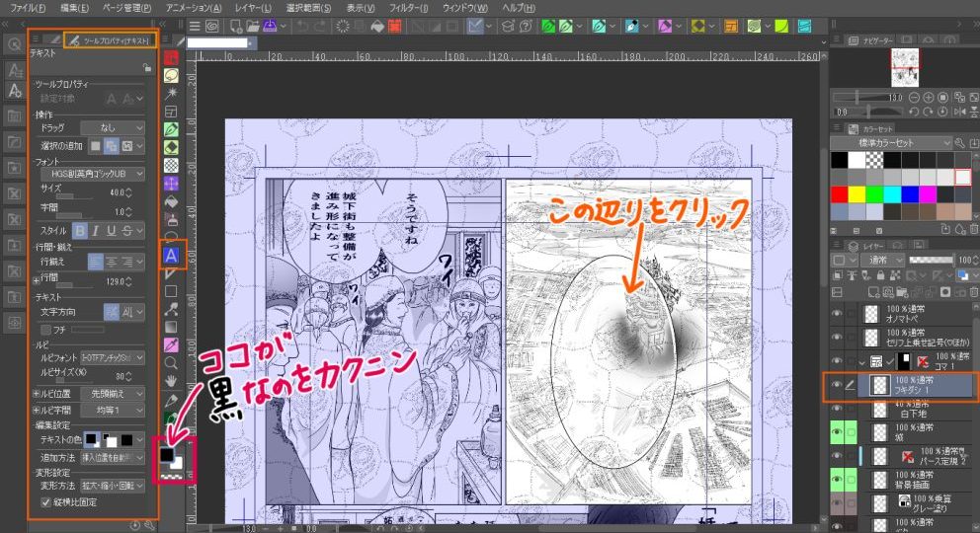Select right text alignment button
This screenshot has height=533, width=980.
tap(126, 263)
